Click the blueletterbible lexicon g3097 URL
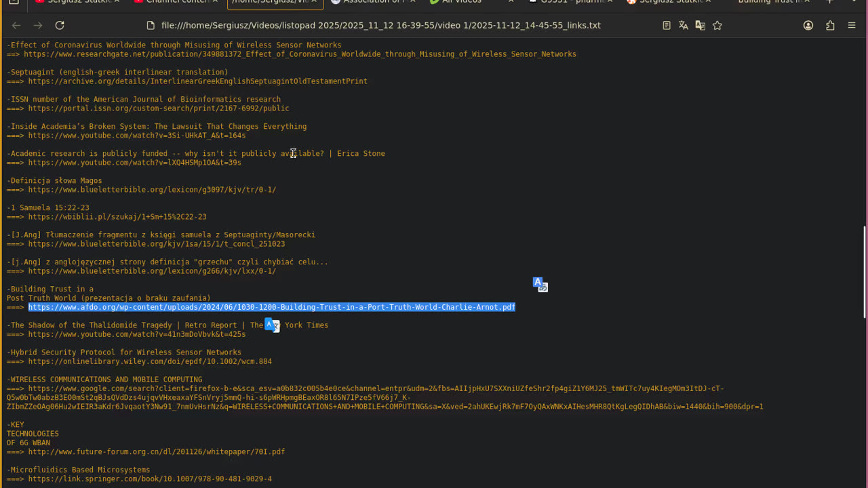Viewport: 868px width, 488px height. click(x=152, y=190)
